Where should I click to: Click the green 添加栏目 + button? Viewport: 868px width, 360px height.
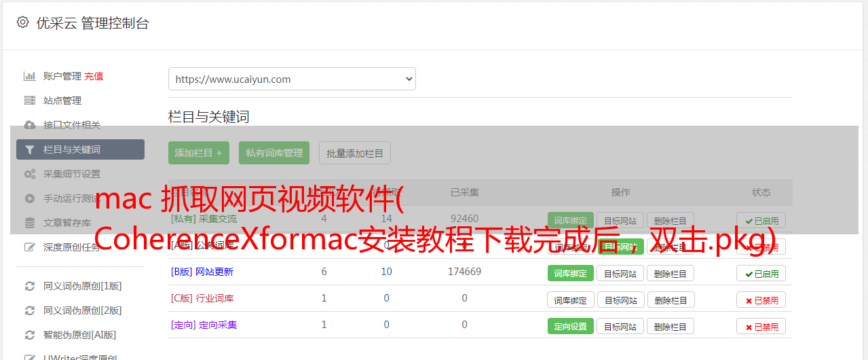(199, 153)
